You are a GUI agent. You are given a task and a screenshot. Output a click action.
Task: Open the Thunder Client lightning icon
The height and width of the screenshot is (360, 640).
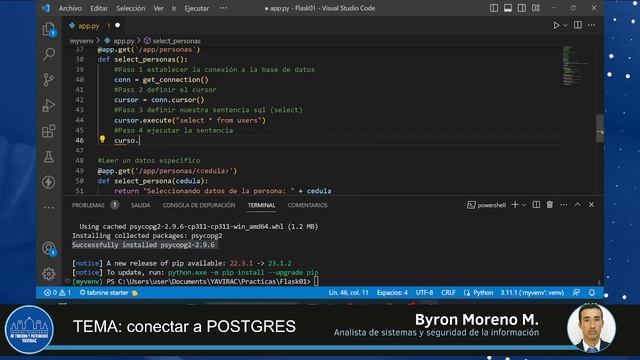point(49,182)
